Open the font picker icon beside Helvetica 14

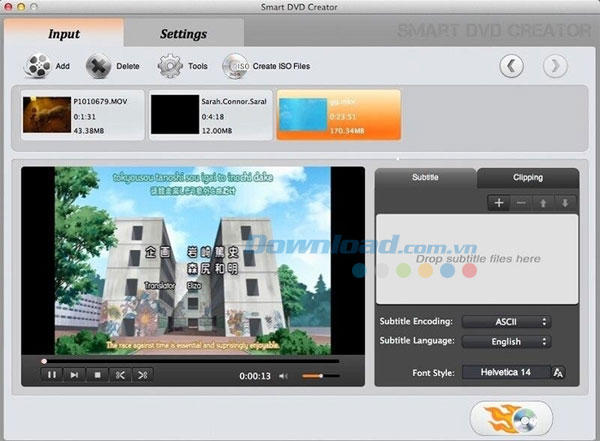tap(560, 372)
